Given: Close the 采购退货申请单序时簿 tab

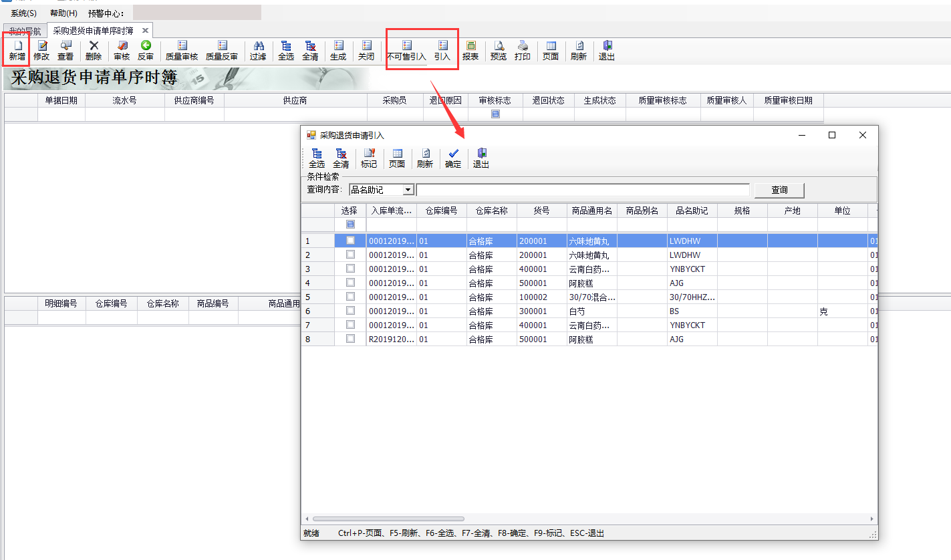Looking at the screenshot, I should click(145, 31).
